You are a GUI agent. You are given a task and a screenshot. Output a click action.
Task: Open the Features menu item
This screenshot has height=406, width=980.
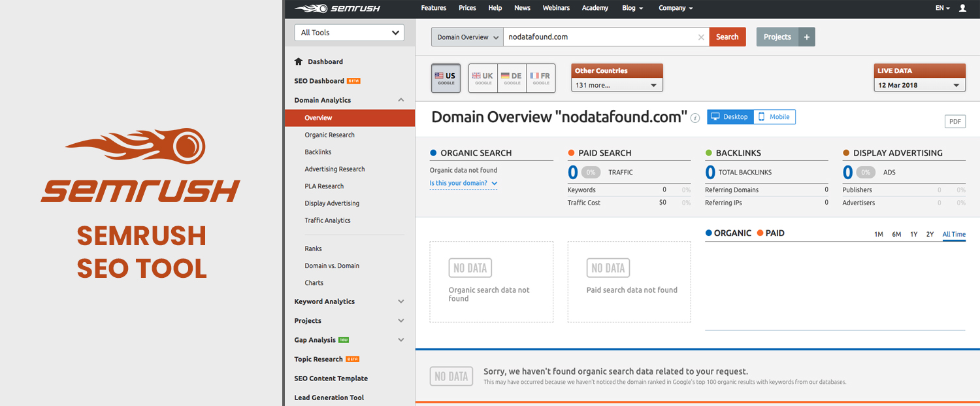(434, 8)
